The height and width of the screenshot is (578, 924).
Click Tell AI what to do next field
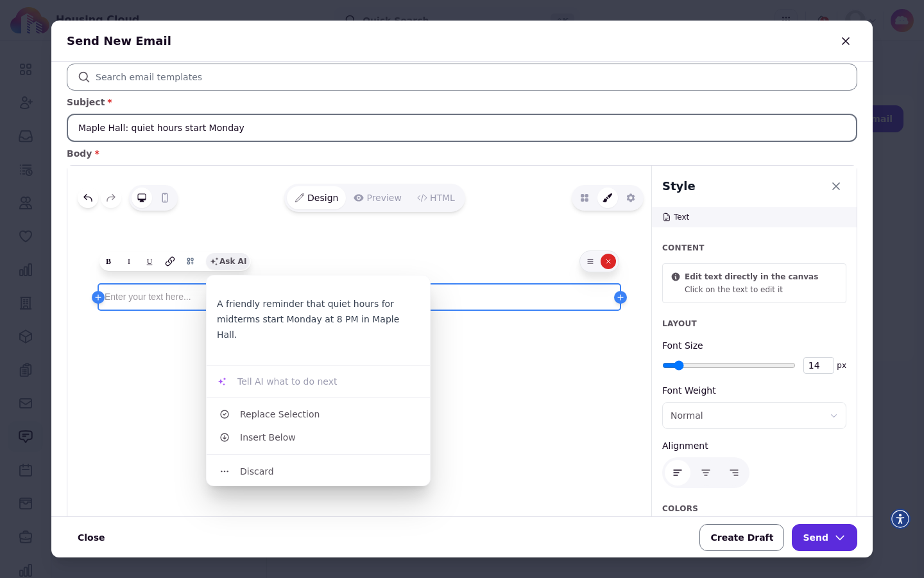(318, 381)
